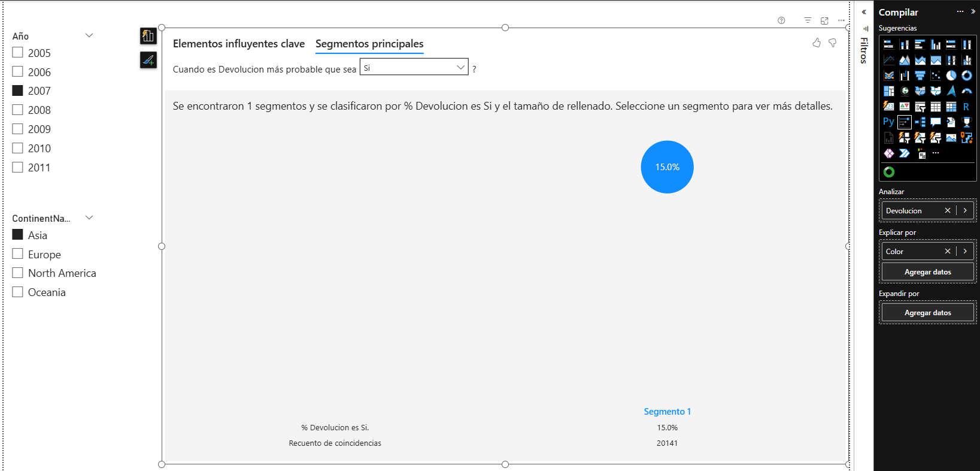
Task: Select the pie chart visual icon
Action: coord(951,76)
